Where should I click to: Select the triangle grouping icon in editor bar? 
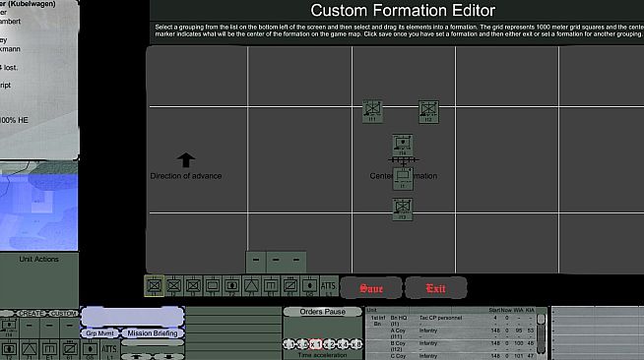(x=251, y=286)
